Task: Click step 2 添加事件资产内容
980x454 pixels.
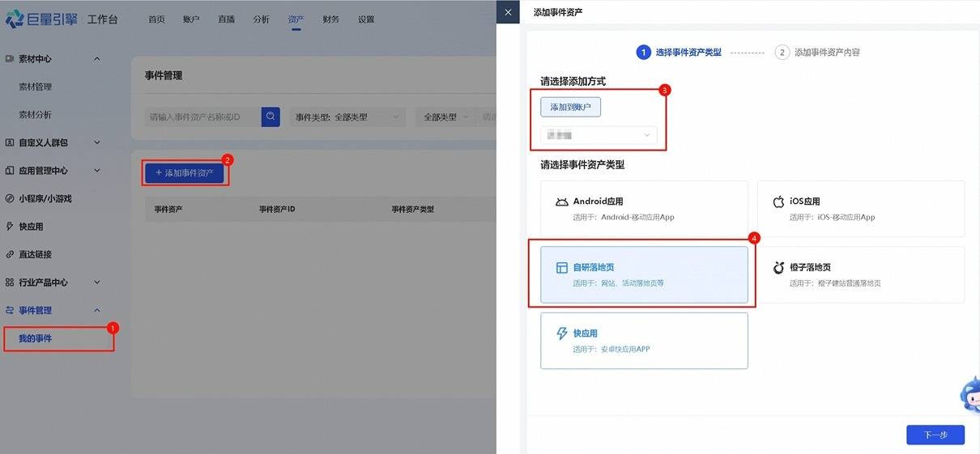Action: [818, 52]
